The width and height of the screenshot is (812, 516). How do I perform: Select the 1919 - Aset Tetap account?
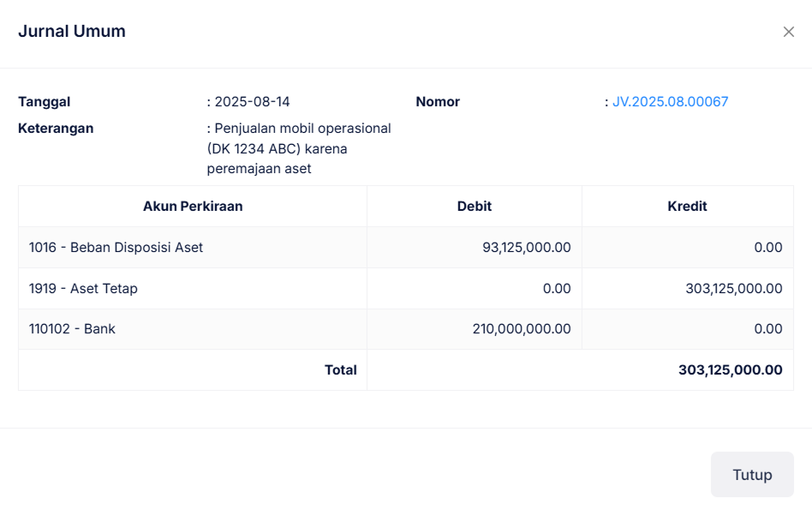(83, 289)
